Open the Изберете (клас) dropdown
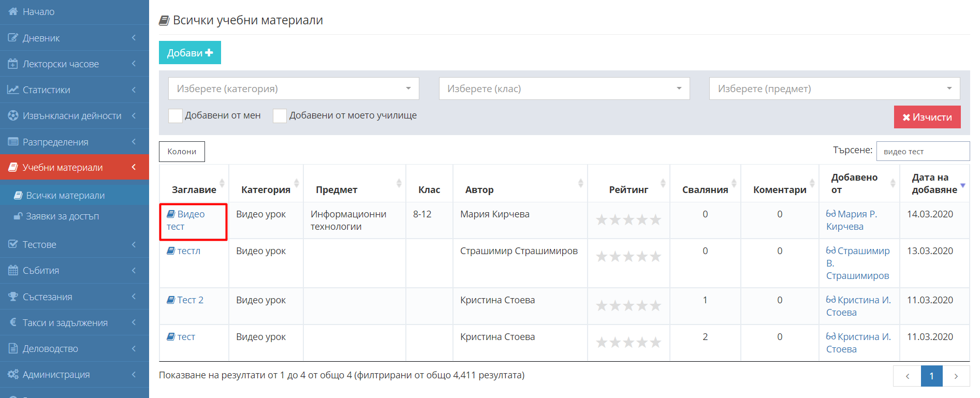The height and width of the screenshot is (398, 980). tap(564, 89)
